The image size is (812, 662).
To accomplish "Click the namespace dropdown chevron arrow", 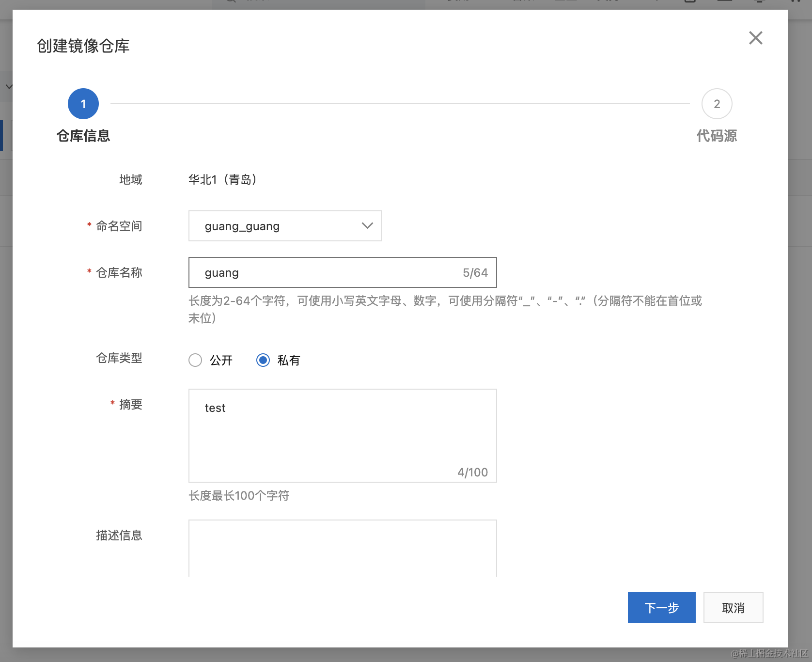I will (367, 226).
